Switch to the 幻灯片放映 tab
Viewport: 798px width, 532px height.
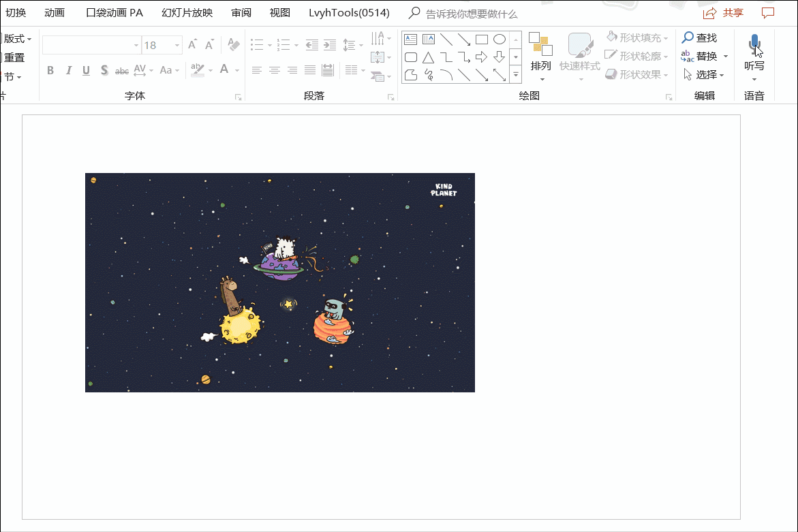click(x=187, y=13)
